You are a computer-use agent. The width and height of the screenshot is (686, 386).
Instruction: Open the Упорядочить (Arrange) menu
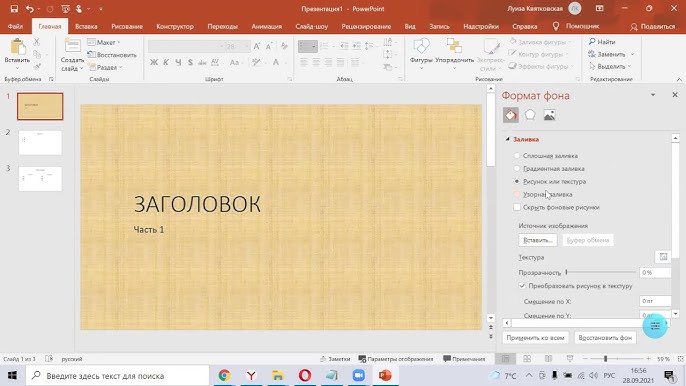[455, 54]
